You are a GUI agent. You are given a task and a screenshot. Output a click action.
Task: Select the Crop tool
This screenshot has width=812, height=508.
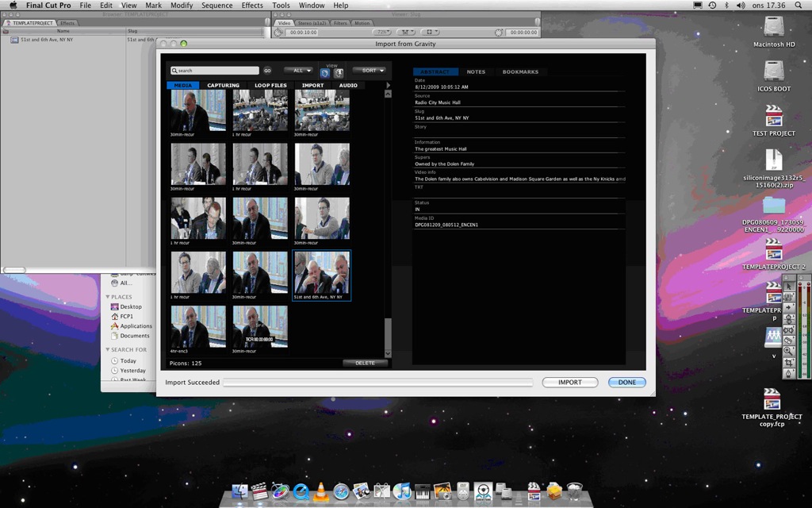click(x=789, y=362)
